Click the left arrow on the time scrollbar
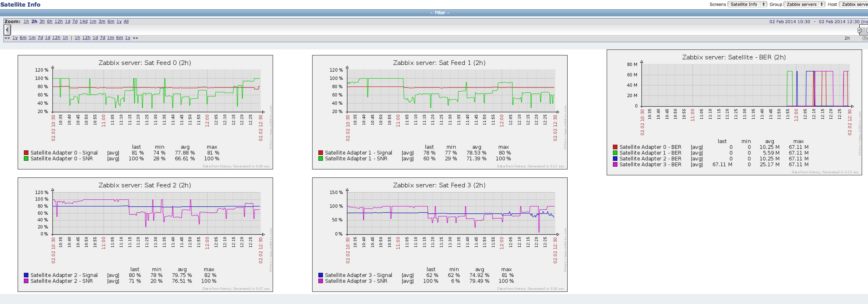The image size is (868, 304). pos(7,30)
